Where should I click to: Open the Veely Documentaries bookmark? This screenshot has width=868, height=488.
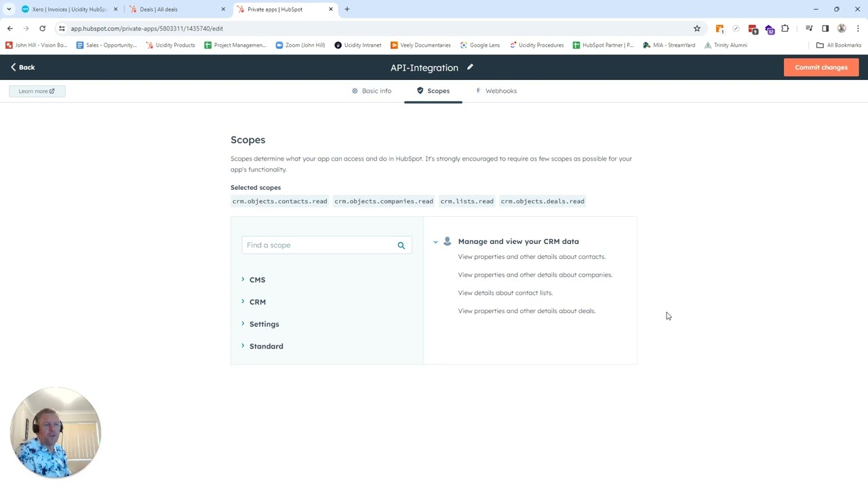pos(420,45)
